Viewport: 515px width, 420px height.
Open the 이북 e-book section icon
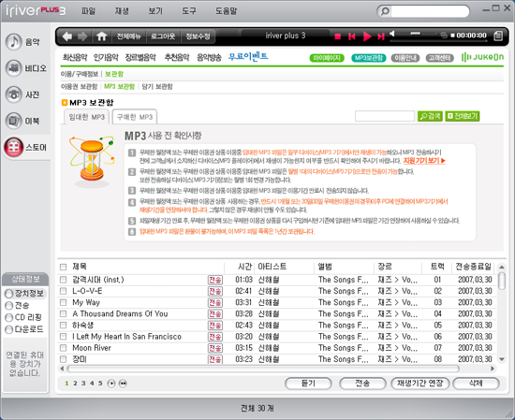(x=14, y=121)
